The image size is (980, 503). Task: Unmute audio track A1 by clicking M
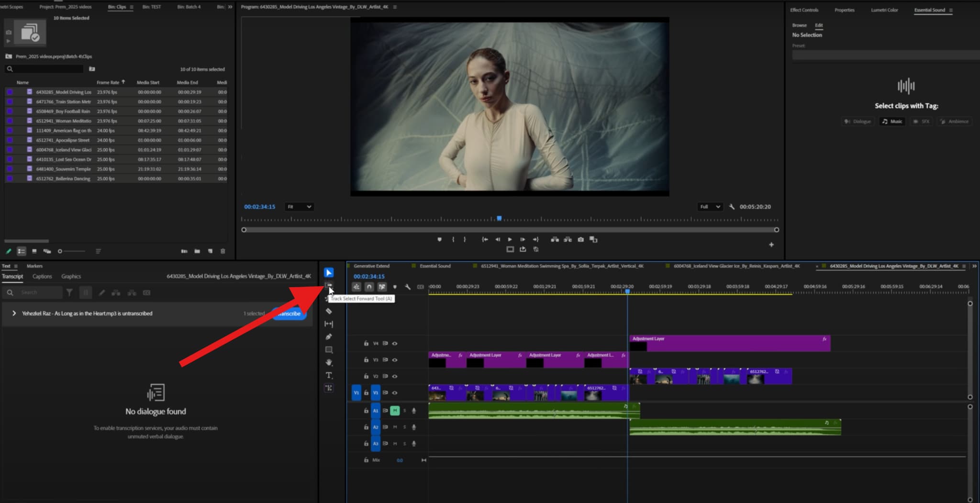pyautogui.click(x=395, y=411)
